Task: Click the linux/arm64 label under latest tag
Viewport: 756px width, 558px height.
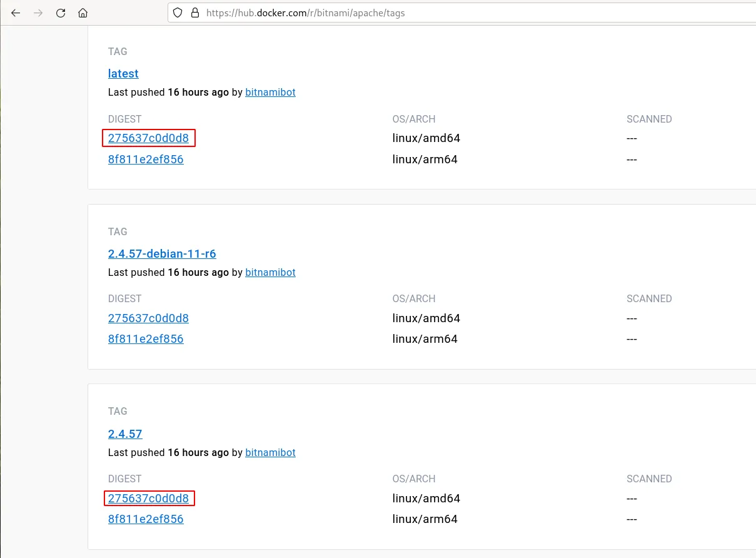Action: pyautogui.click(x=425, y=160)
